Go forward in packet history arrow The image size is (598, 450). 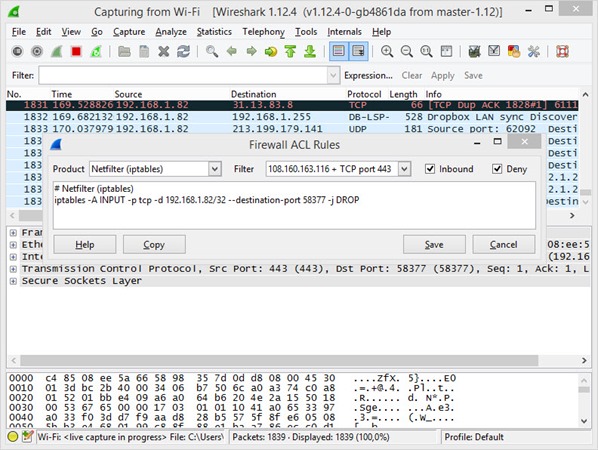pyautogui.click(x=251, y=51)
